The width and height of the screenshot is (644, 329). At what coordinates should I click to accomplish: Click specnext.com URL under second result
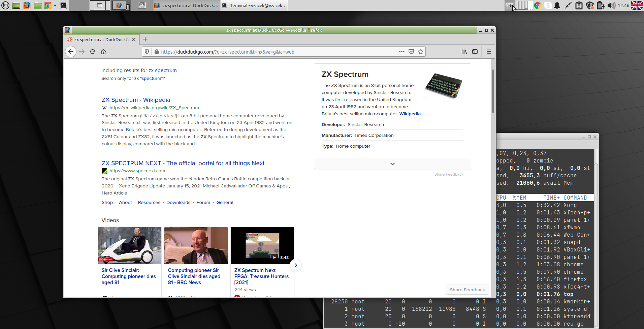coord(137,171)
